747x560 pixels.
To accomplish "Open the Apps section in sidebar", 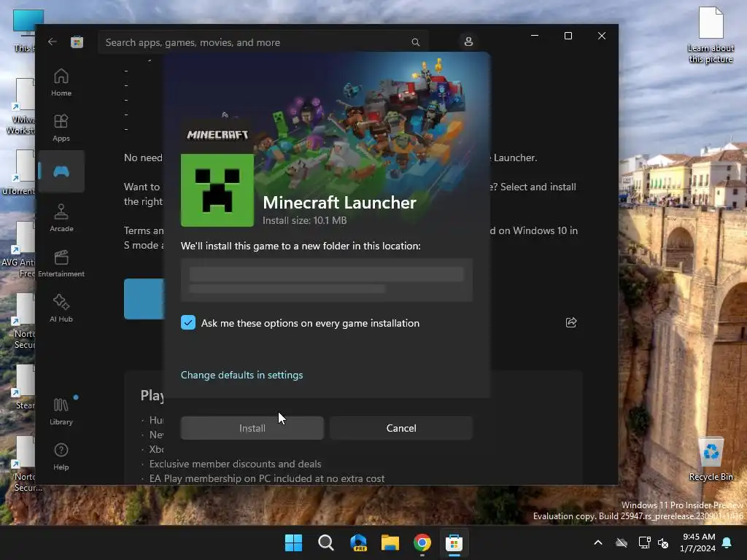I will (x=61, y=128).
